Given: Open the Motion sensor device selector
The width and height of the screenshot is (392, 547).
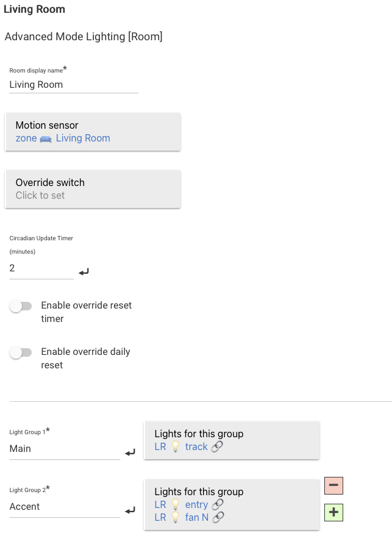Looking at the screenshot, I should 93,132.
